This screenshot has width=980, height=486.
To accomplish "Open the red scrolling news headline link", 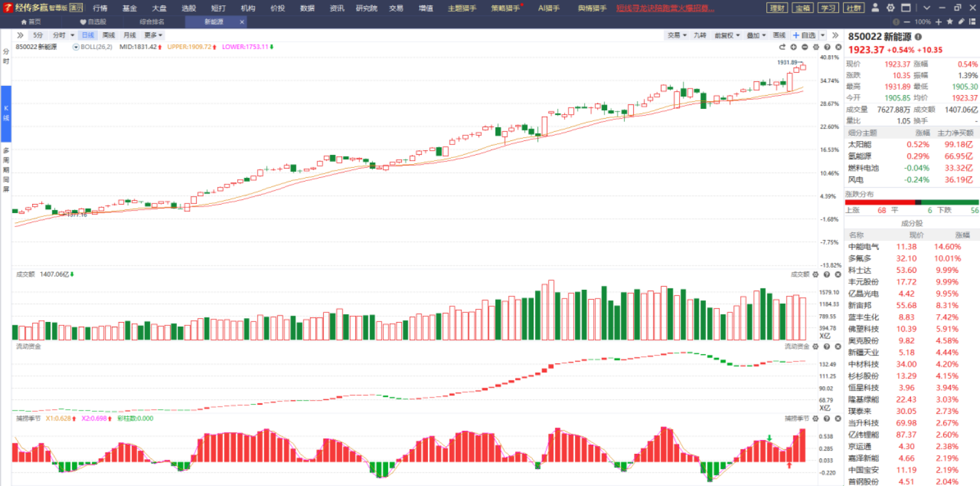I will pyautogui.click(x=665, y=8).
